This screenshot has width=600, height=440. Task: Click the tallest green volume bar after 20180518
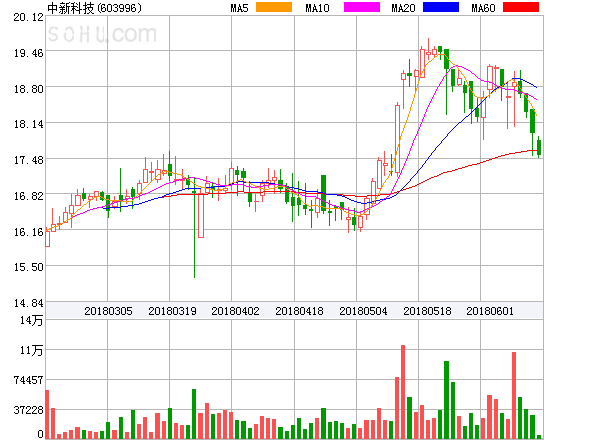[x=446, y=400]
